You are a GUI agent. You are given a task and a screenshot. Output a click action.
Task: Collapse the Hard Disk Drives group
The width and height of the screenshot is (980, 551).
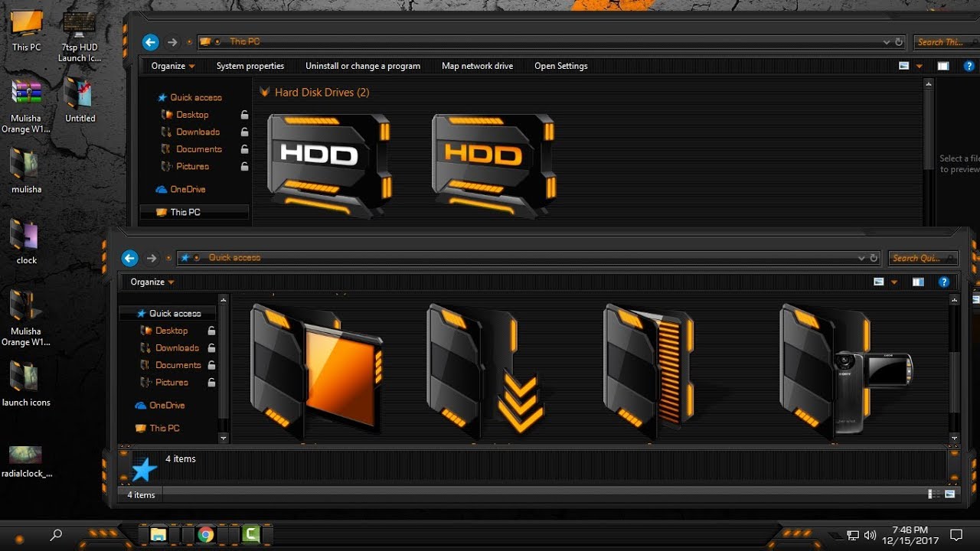coord(264,91)
